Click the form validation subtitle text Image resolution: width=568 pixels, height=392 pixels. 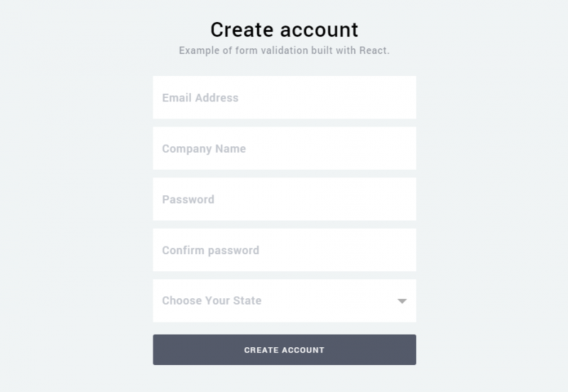[284, 51]
